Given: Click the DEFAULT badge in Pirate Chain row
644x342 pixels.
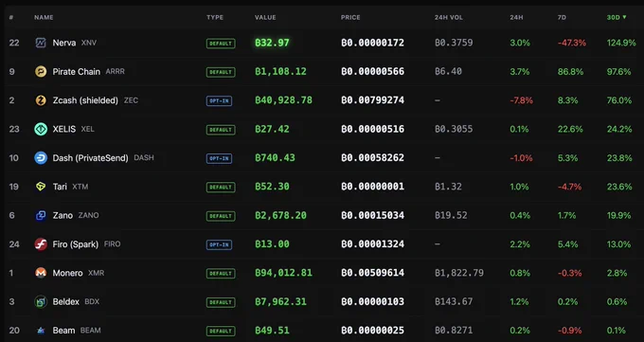Looking at the screenshot, I should [x=221, y=72].
